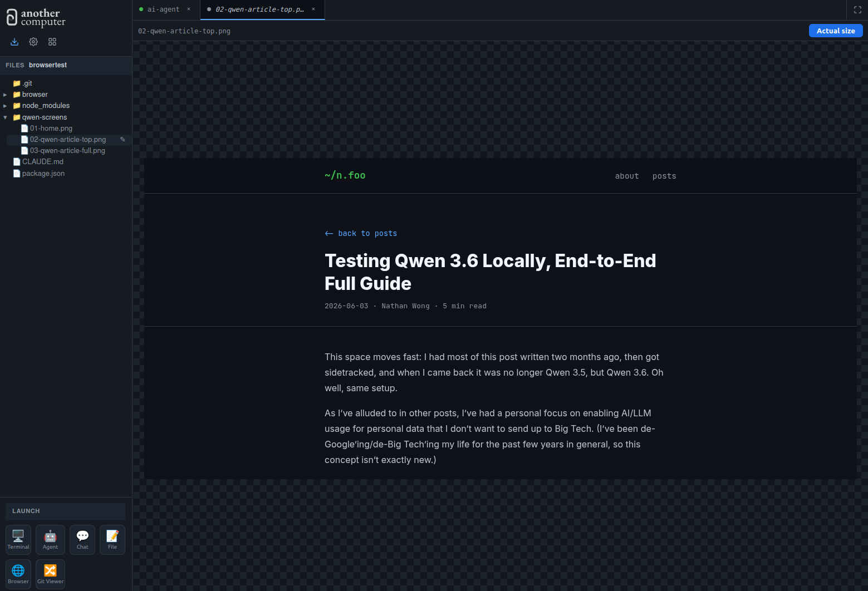Click the FILES label in sidebar

(15, 65)
